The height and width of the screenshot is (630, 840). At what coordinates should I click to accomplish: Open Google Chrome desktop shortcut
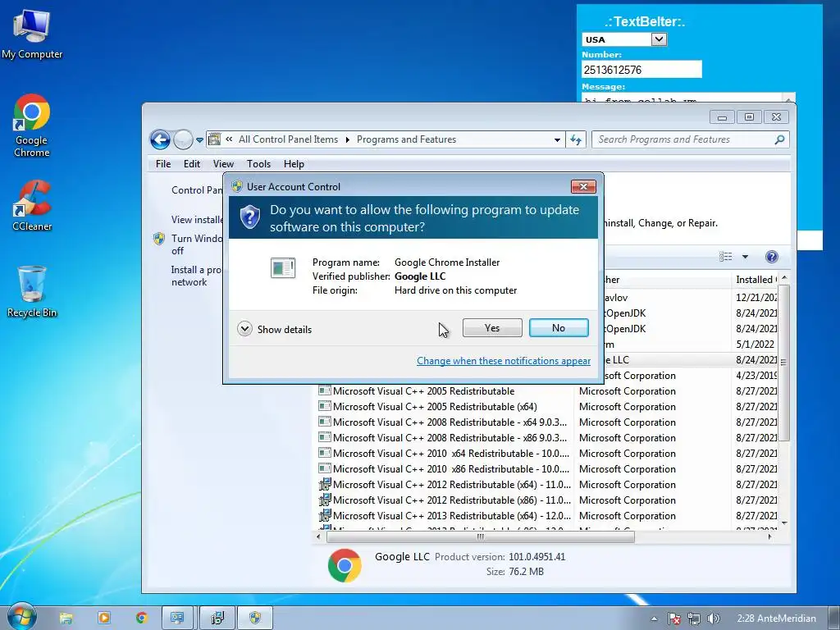32,126
